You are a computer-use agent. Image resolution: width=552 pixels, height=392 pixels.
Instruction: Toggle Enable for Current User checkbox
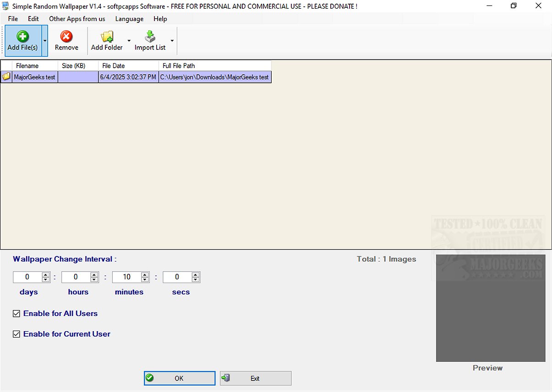click(16, 334)
